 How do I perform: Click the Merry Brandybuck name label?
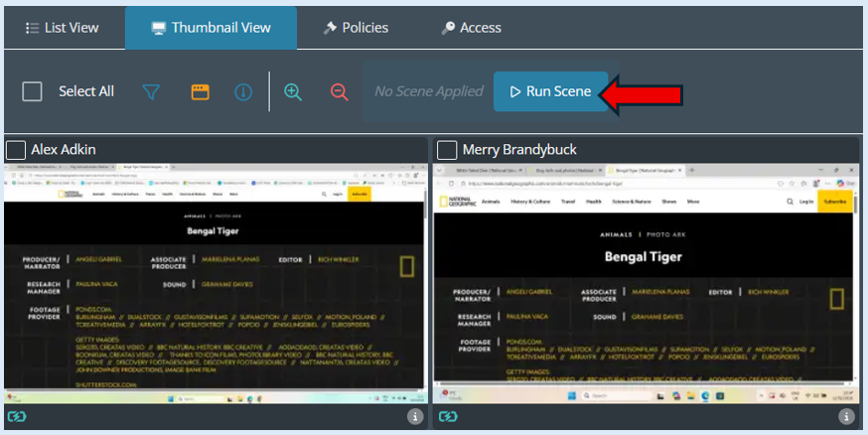[x=519, y=150]
